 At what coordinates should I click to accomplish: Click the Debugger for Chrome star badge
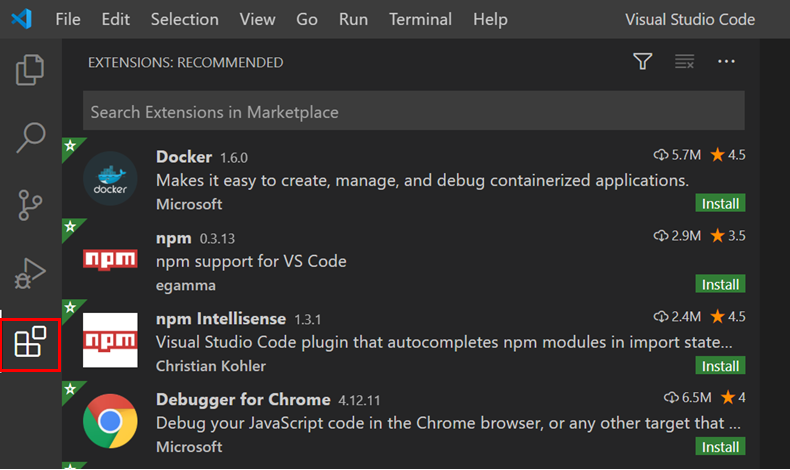click(71, 389)
